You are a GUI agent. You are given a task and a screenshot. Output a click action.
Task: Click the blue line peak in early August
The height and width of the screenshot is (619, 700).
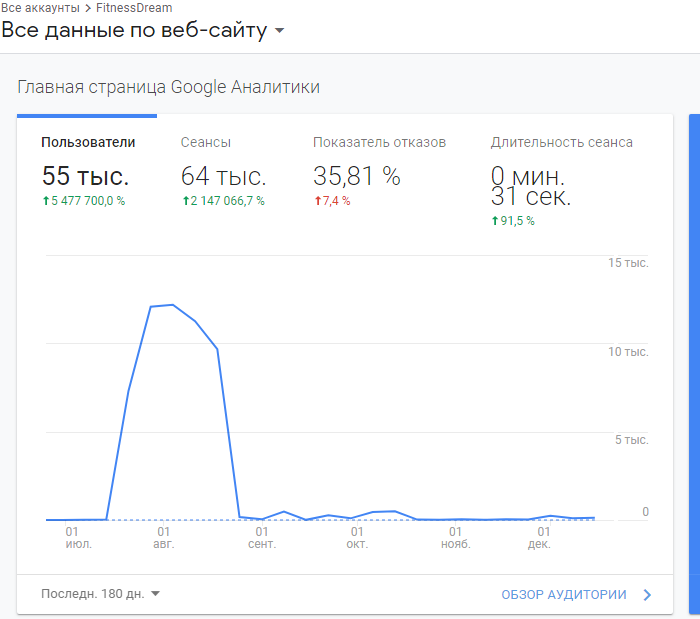[x=173, y=305]
